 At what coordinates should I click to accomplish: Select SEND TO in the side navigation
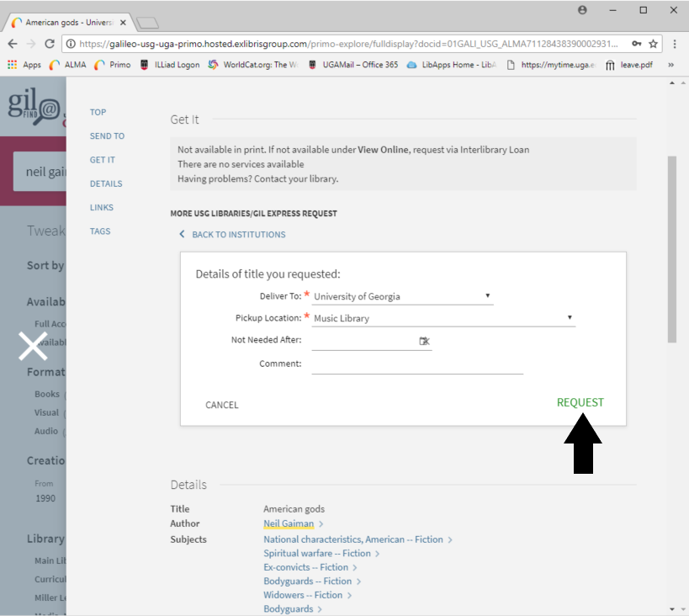click(107, 136)
